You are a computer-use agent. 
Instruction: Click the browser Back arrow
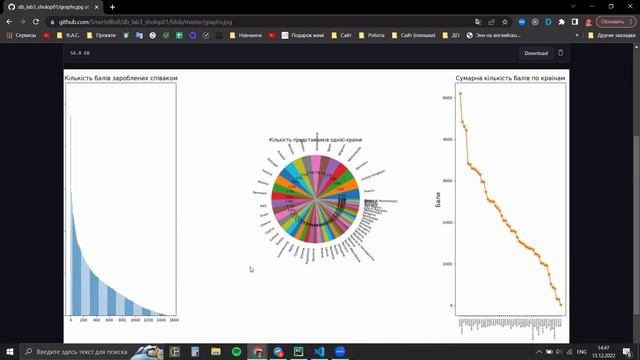9,22
